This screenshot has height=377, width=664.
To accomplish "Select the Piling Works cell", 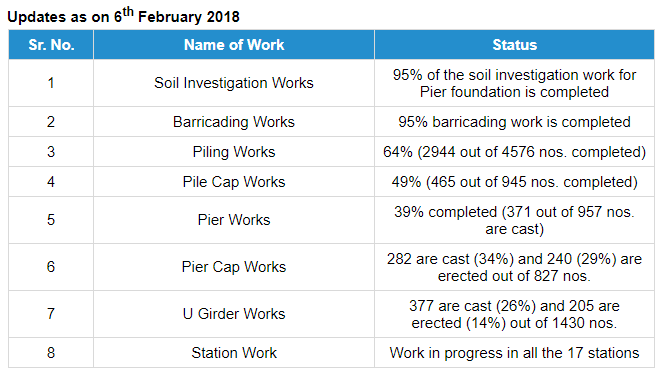I will tap(234, 152).
